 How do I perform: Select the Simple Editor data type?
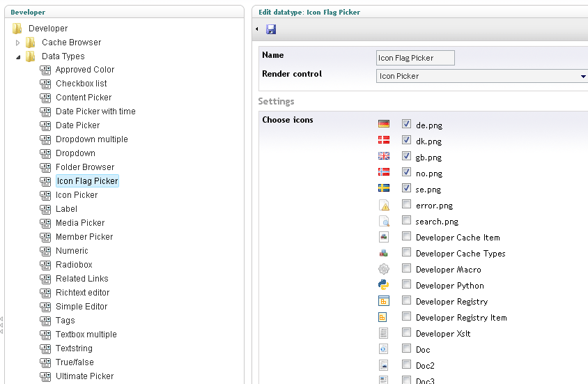point(82,307)
